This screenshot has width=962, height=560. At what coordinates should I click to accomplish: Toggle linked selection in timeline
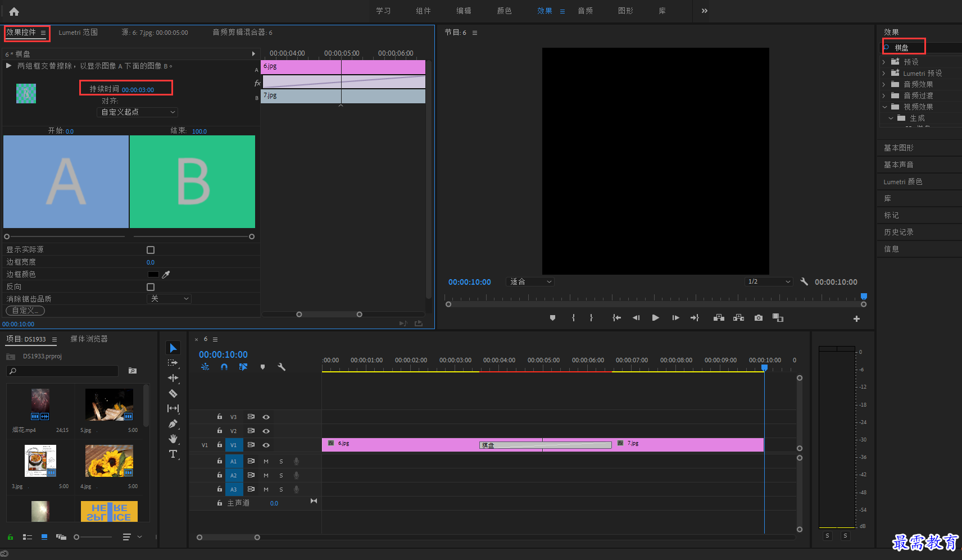click(x=243, y=367)
